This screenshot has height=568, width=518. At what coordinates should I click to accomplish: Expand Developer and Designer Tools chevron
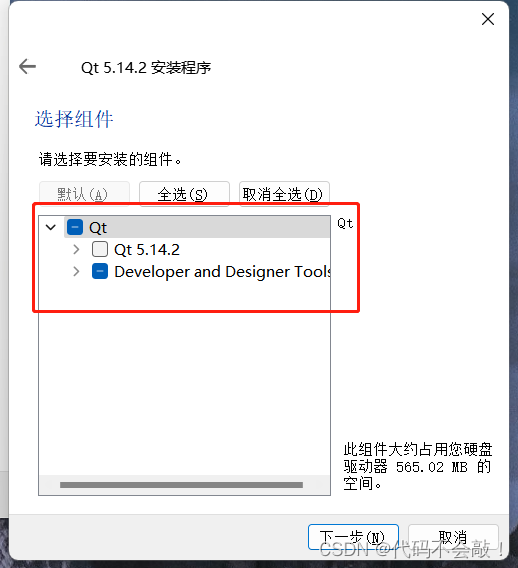coord(76,271)
